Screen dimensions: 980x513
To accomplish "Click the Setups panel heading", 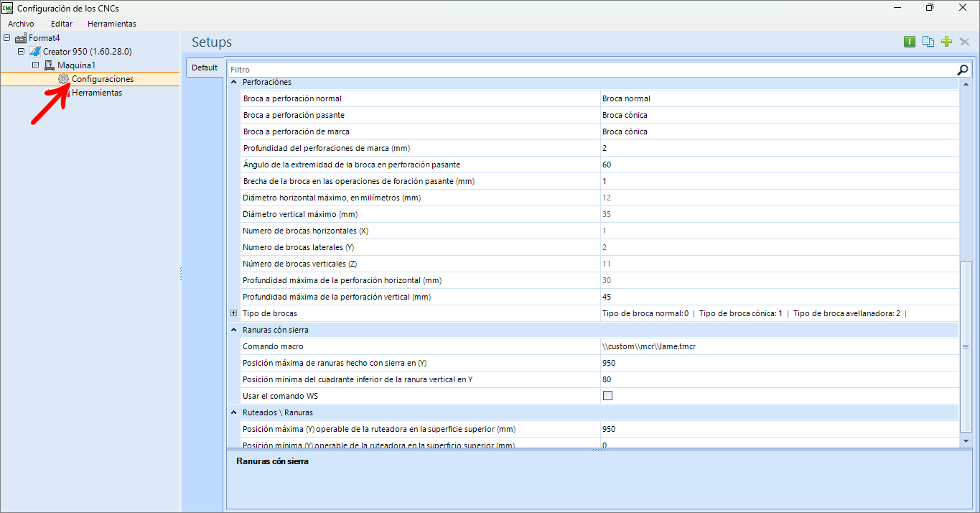I will point(212,42).
